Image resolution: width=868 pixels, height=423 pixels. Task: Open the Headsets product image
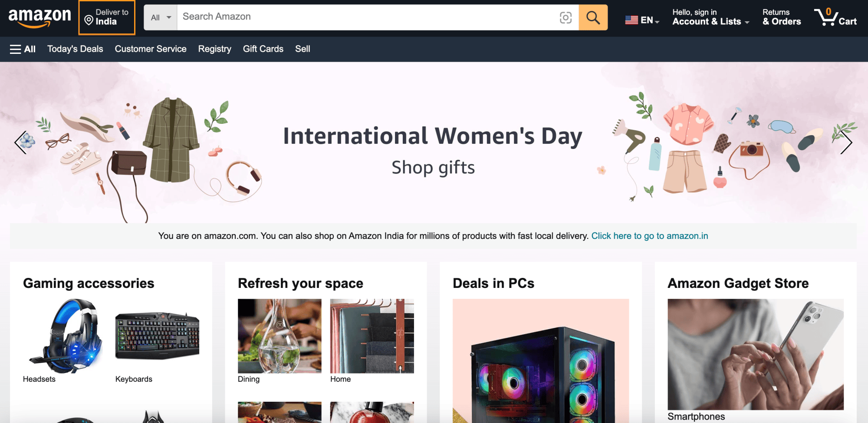pyautogui.click(x=65, y=336)
